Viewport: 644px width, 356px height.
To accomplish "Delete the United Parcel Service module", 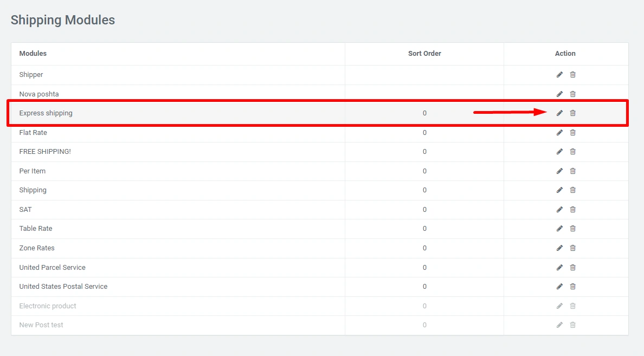I will [572, 268].
